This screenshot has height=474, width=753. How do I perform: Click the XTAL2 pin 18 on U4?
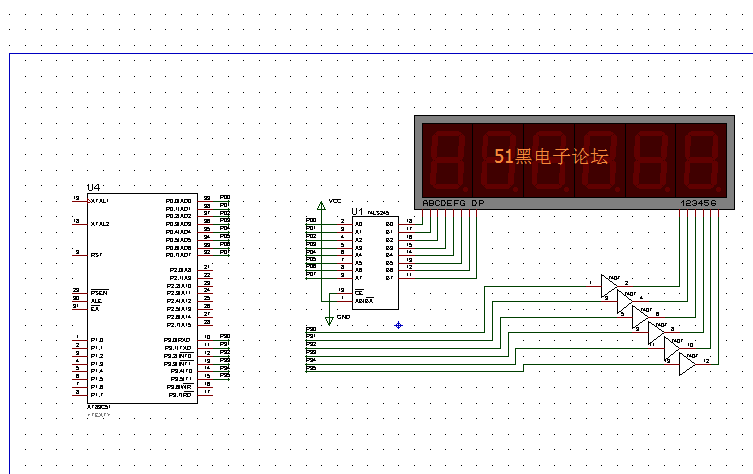point(80,224)
